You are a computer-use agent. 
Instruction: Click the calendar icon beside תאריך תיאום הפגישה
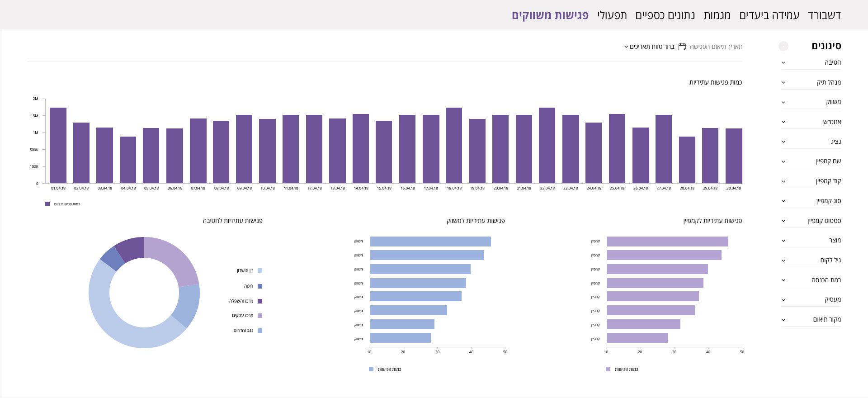point(682,47)
